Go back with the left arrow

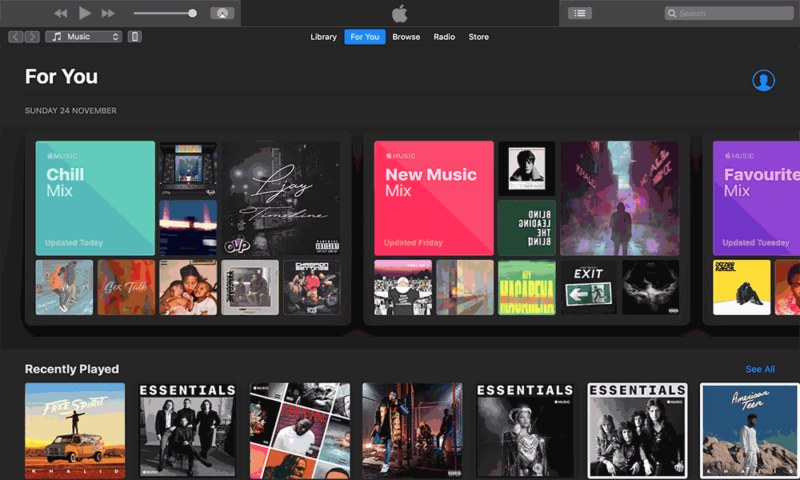click(x=16, y=37)
